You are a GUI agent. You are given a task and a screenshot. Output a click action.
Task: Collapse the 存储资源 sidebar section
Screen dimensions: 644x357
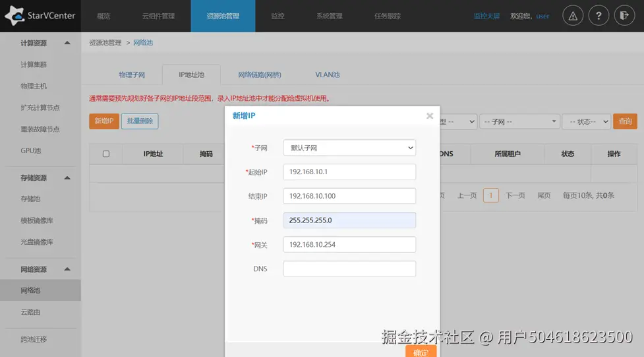67,178
